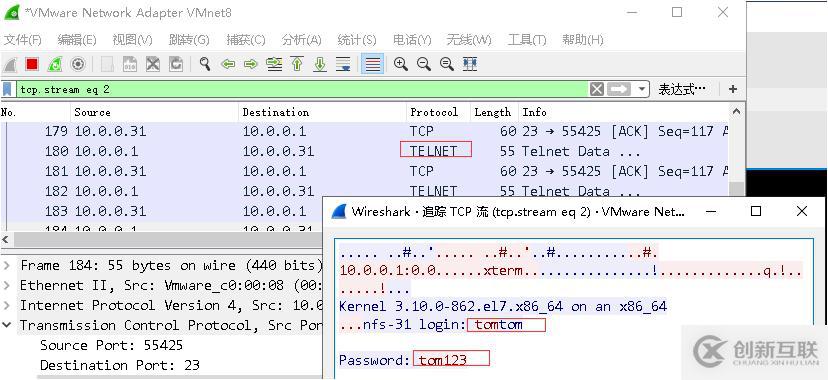Go back to previous packet arrow

tap(228, 64)
